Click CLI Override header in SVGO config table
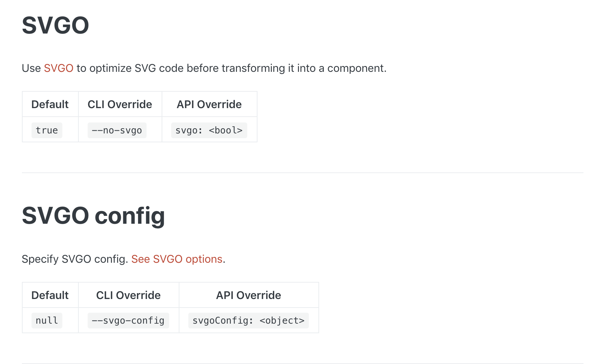Image resolution: width=591 pixels, height=364 pixels. (128, 295)
